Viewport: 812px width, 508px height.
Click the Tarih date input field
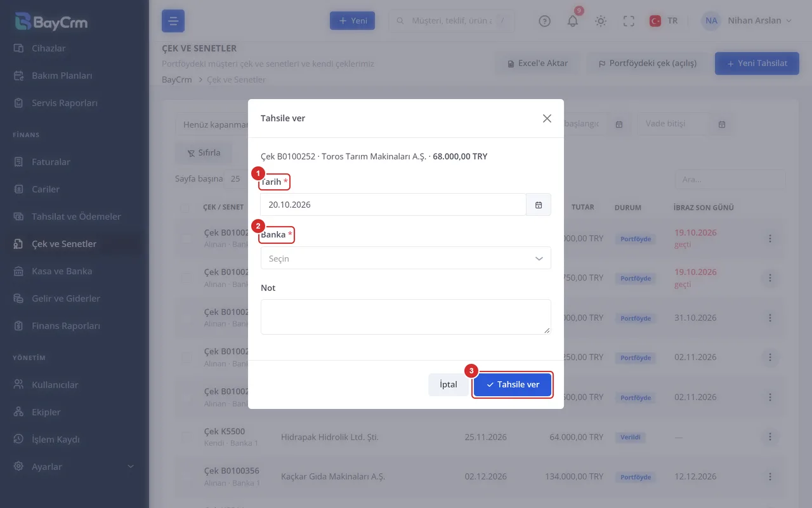pos(393,204)
